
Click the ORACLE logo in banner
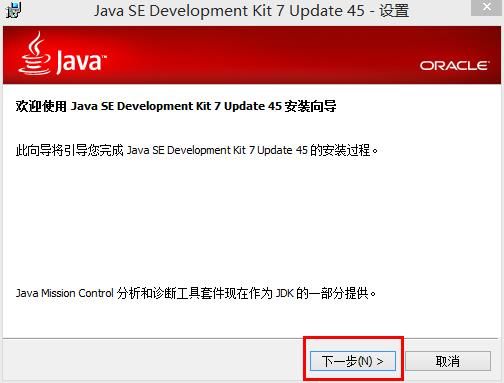point(454,65)
